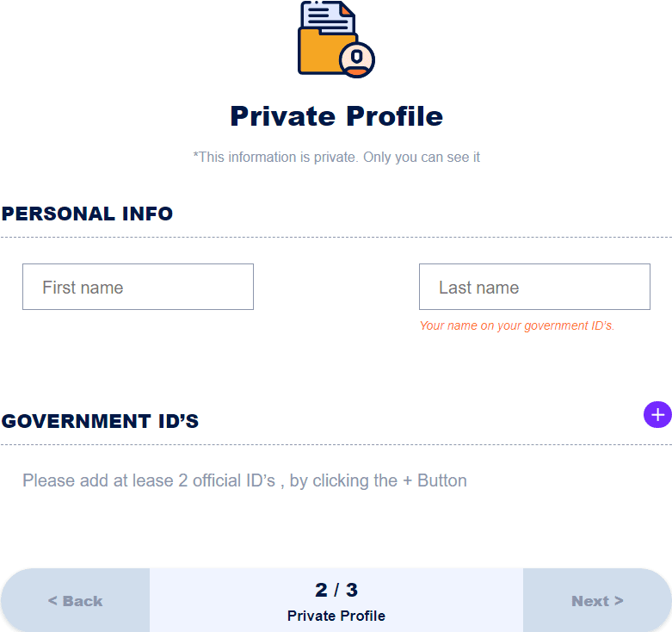The height and width of the screenshot is (632, 672).
Task: Proceed with the Next button
Action: [x=597, y=601]
